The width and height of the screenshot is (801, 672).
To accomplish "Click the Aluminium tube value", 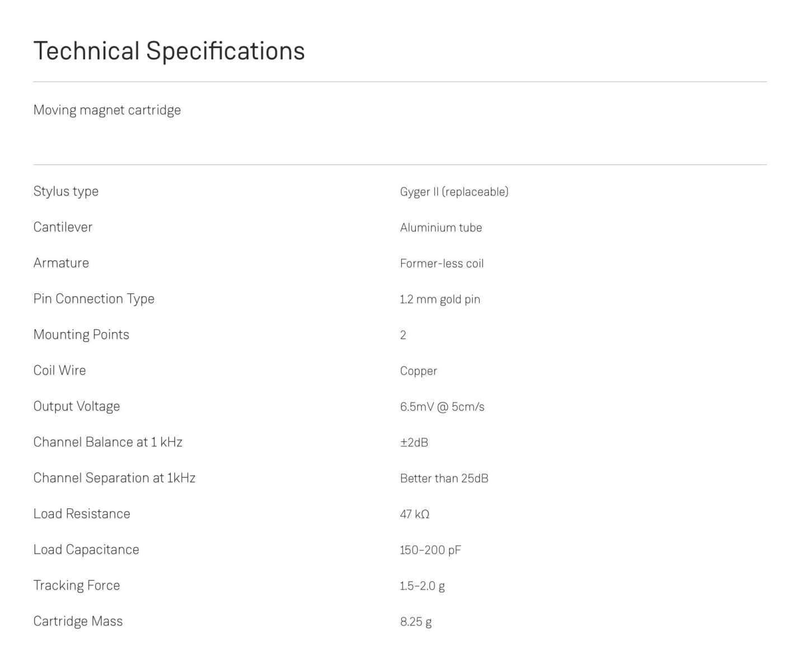I will click(441, 228).
